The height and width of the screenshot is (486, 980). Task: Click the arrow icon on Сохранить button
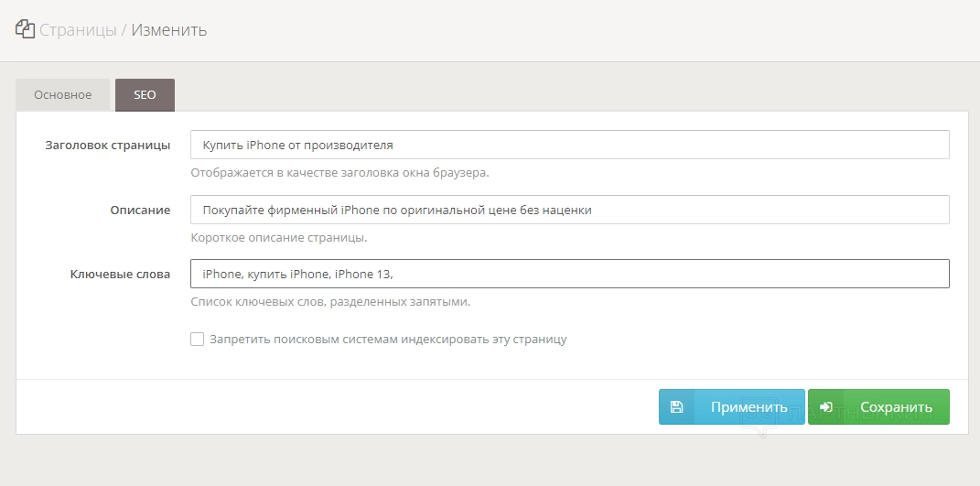coord(825,407)
